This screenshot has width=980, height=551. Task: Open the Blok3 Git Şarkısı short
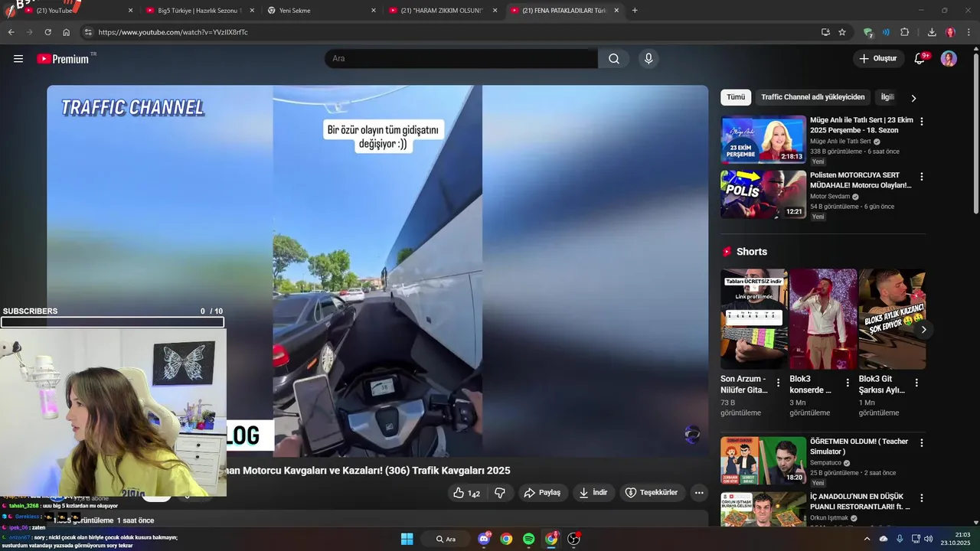click(892, 318)
